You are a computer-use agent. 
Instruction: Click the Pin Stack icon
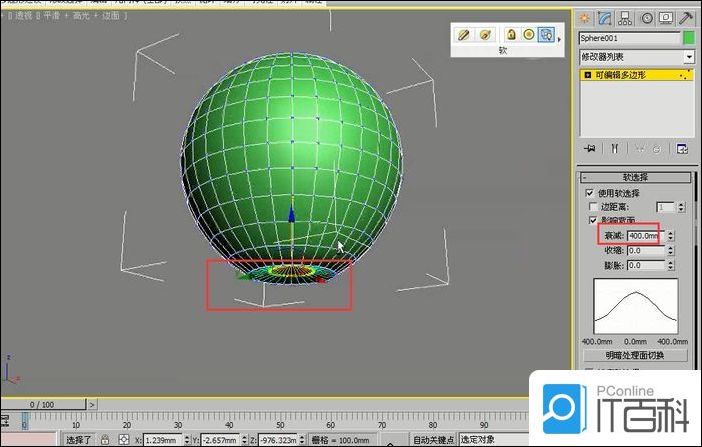coord(590,148)
